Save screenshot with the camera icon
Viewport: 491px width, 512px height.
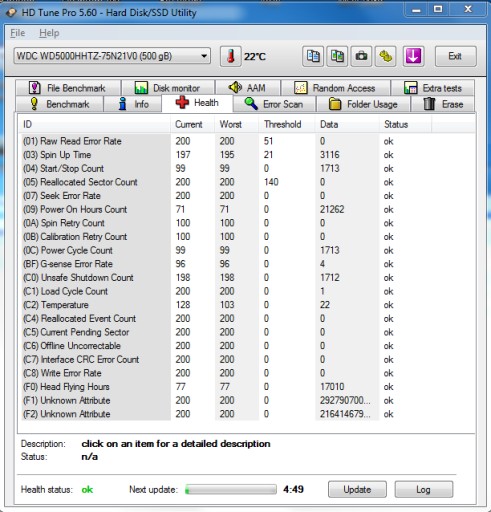pyautogui.click(x=361, y=56)
